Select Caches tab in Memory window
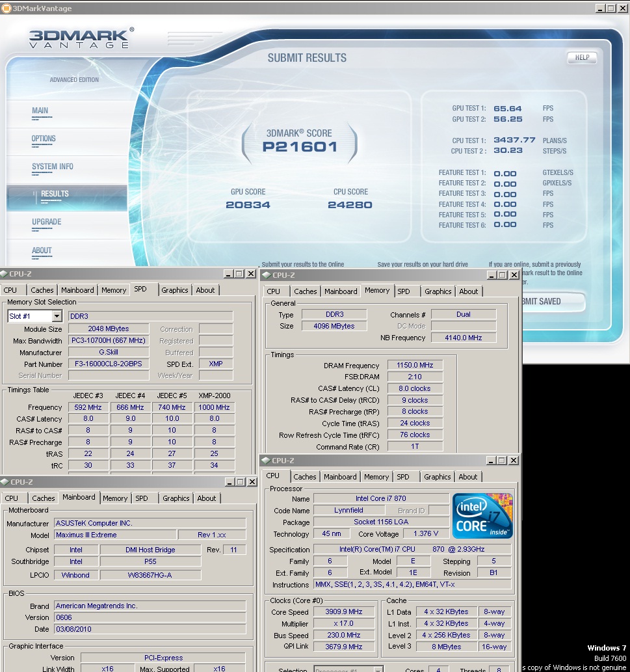The height and width of the screenshot is (672, 630). point(306,291)
